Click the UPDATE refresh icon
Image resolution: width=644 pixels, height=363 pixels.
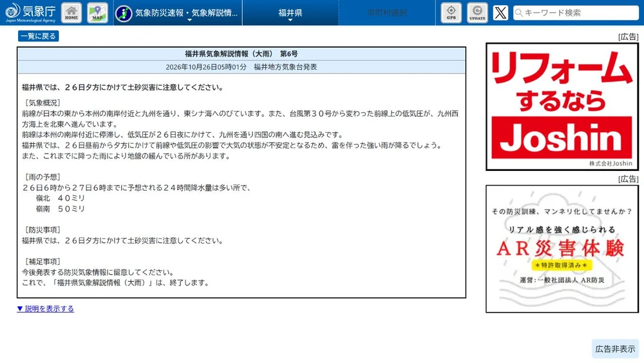tap(477, 13)
